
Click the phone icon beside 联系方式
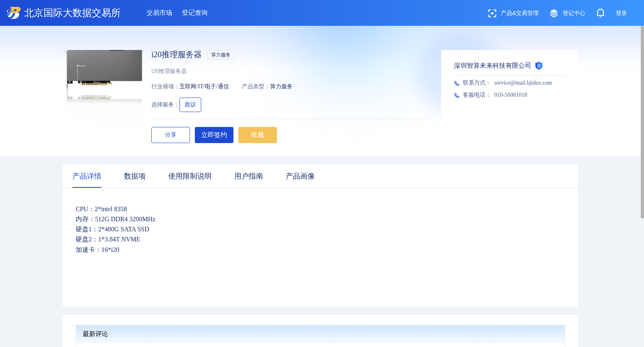coord(457,83)
